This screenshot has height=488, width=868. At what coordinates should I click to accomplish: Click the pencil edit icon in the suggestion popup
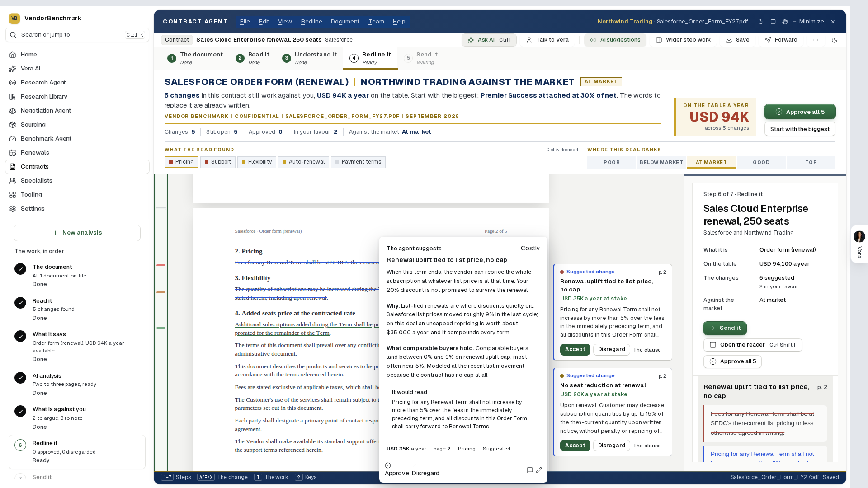tap(539, 470)
